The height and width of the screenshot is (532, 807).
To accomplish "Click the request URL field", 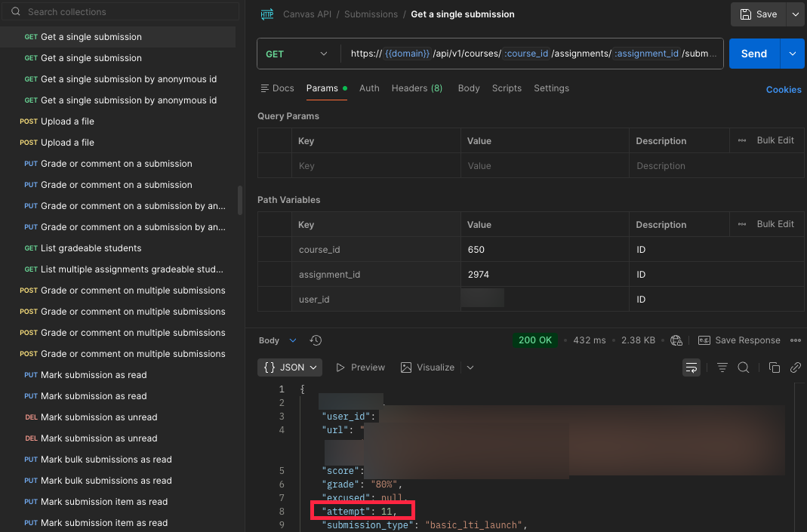I will 533,54.
